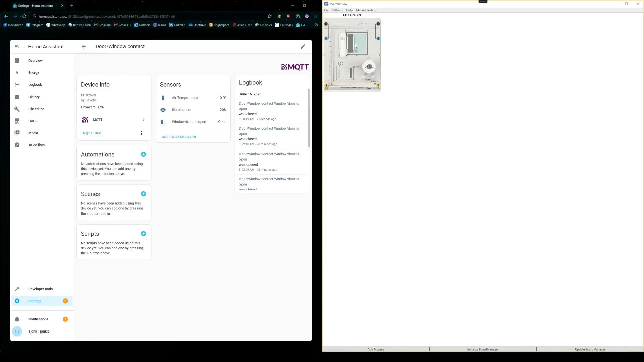644x362 pixels.
Task: Open Energy in the sidebar
Action: (42, 73)
